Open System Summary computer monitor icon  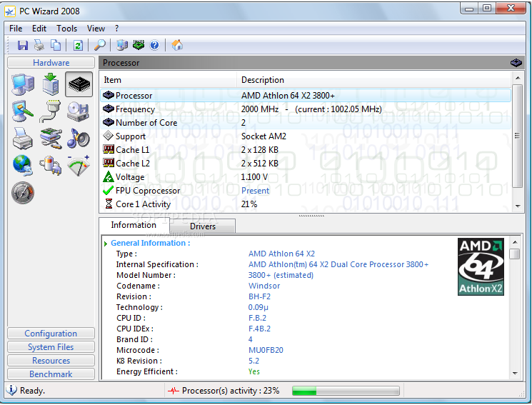[23, 84]
